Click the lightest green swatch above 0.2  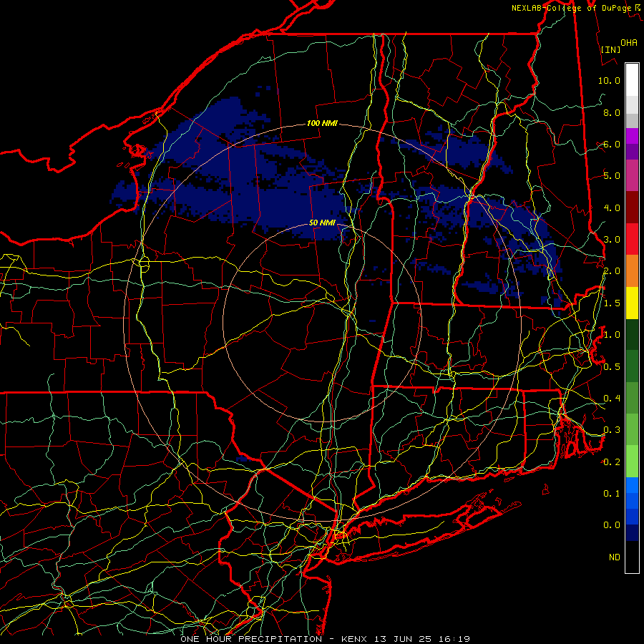pyautogui.click(x=632, y=462)
